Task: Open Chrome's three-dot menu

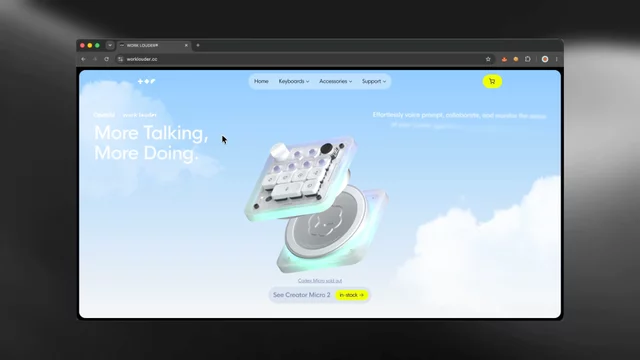Action: (x=556, y=59)
